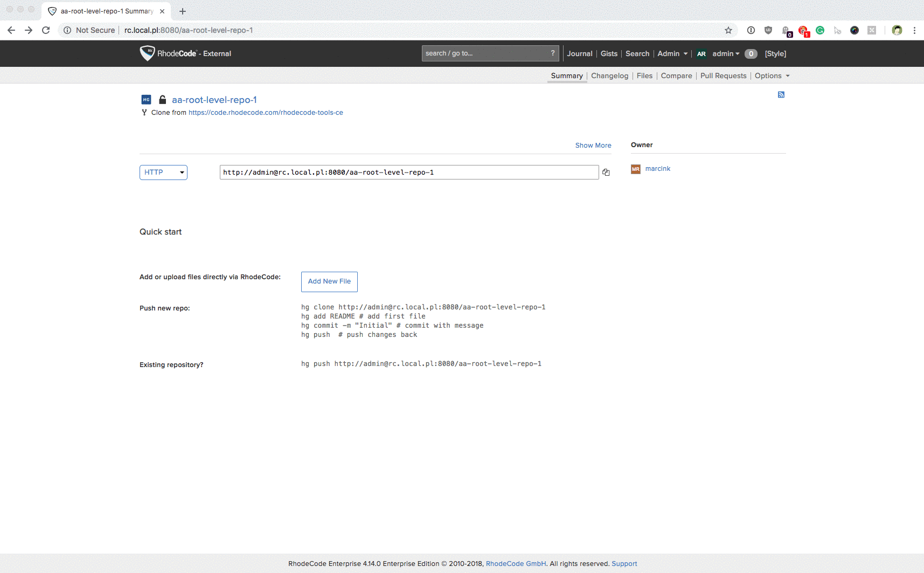Switch to the Changelog tab
924x573 pixels.
pyautogui.click(x=609, y=76)
